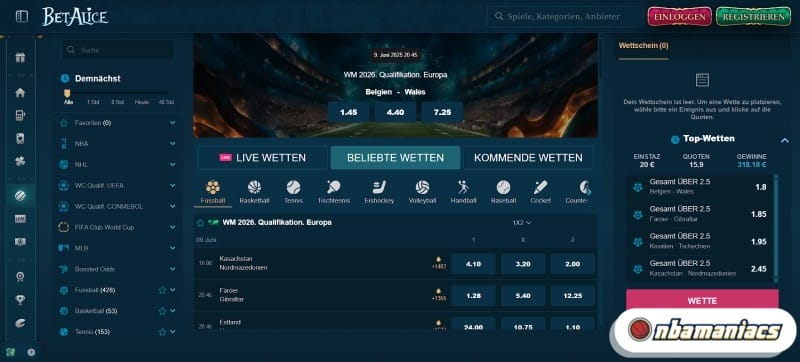Expand WC Qualif. CONMEBOL entry
The width and height of the screenshot is (800, 362).
[x=172, y=206]
